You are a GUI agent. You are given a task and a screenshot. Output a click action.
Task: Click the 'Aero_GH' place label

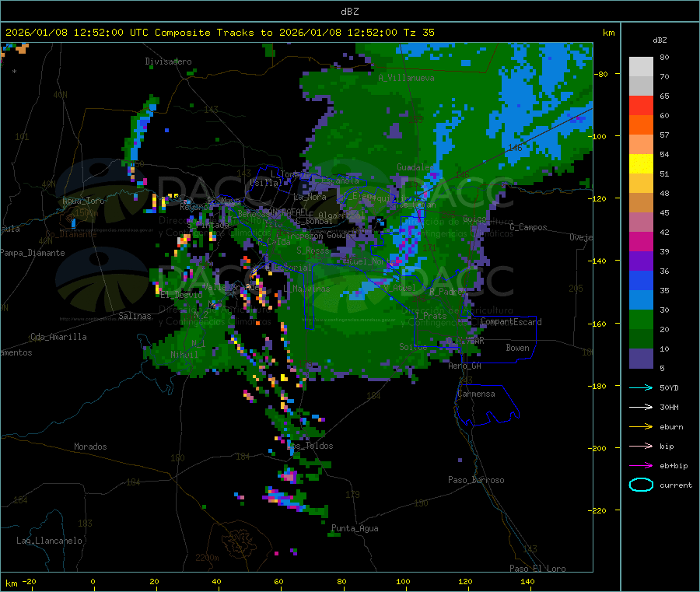point(465,366)
